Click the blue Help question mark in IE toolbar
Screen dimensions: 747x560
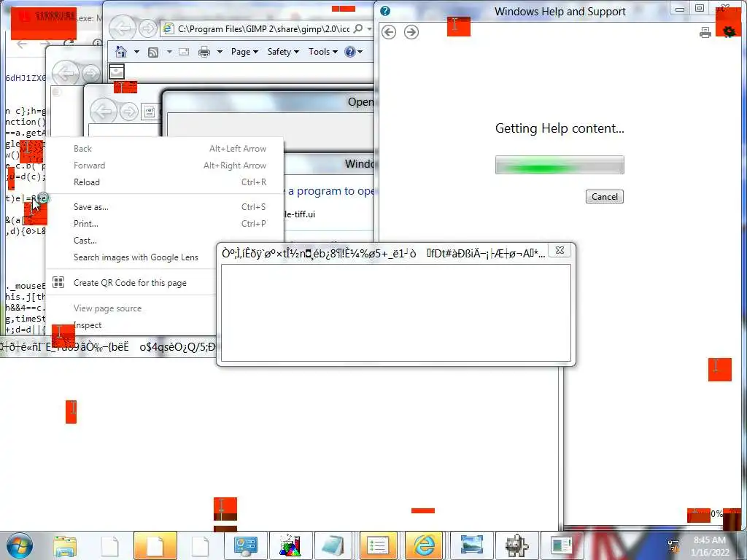coord(349,52)
